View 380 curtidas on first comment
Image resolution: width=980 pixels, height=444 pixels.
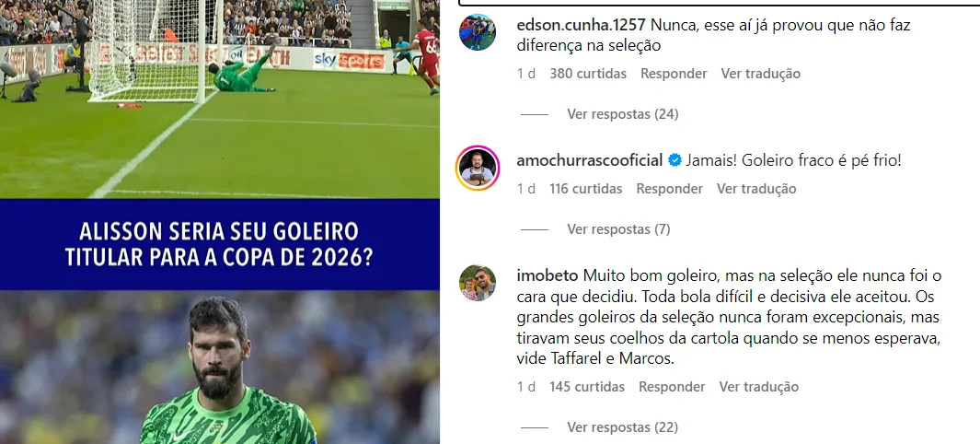[x=588, y=74]
